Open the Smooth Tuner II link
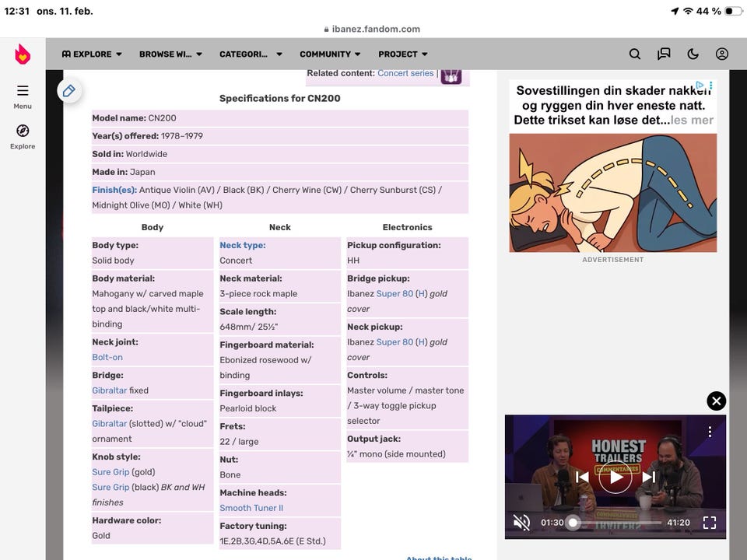The height and width of the screenshot is (560, 747). pos(251,508)
